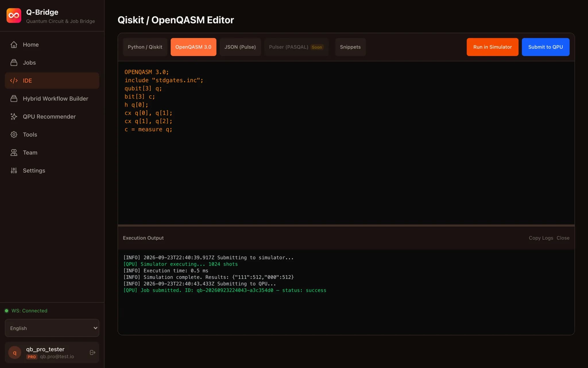Switch to the Python / Qiskit tab
Image resolution: width=588 pixels, height=368 pixels.
145,47
